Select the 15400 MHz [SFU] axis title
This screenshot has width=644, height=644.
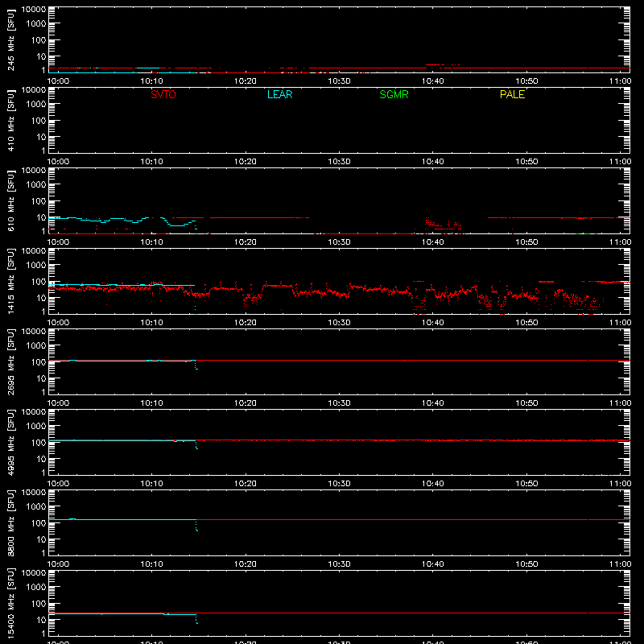tap(10, 603)
